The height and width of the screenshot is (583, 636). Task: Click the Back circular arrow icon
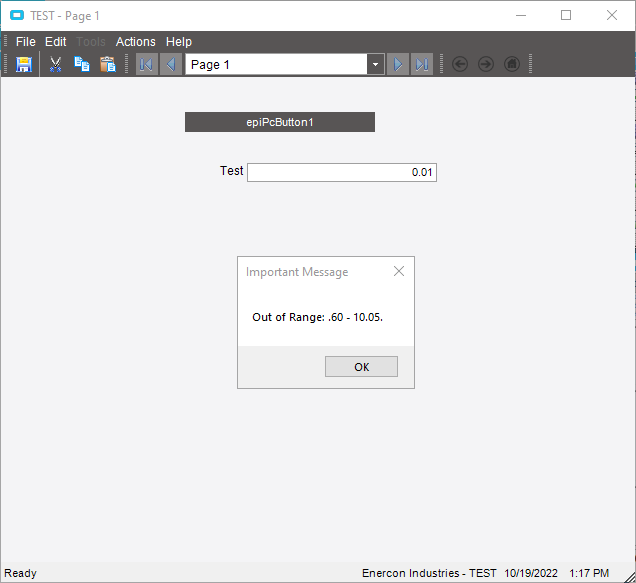(460, 64)
